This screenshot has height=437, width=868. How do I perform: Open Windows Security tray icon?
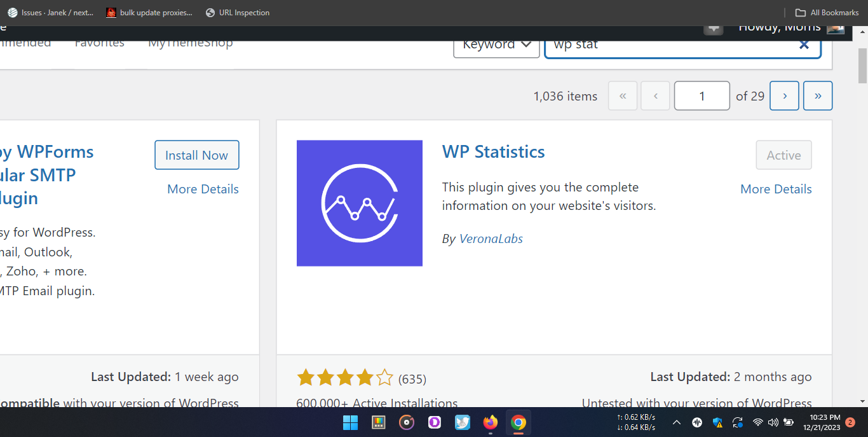point(717,422)
